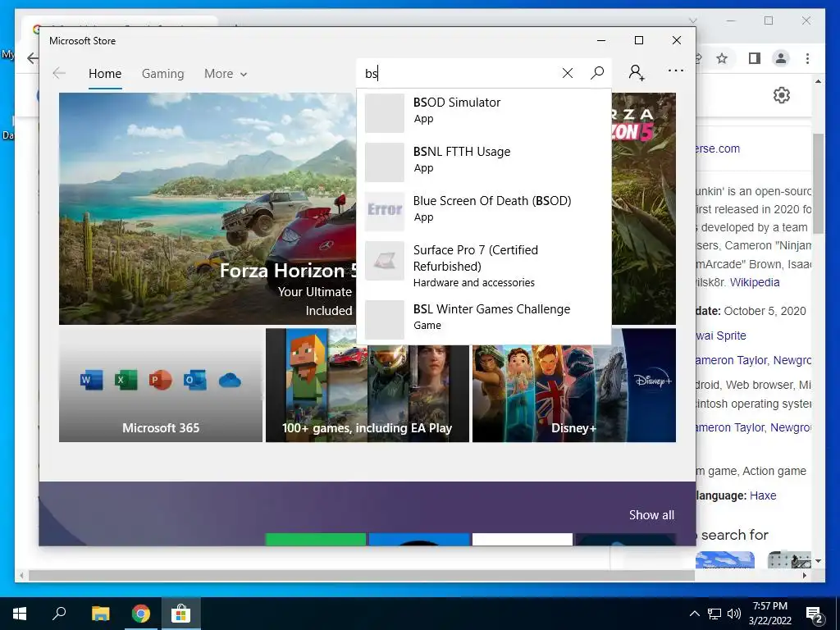This screenshot has height=630, width=840.
Task: Click the OneDrive icon in Microsoft 365 tile
Action: click(x=230, y=381)
